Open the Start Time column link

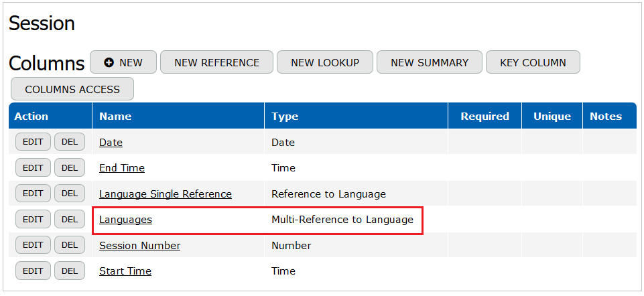point(125,271)
